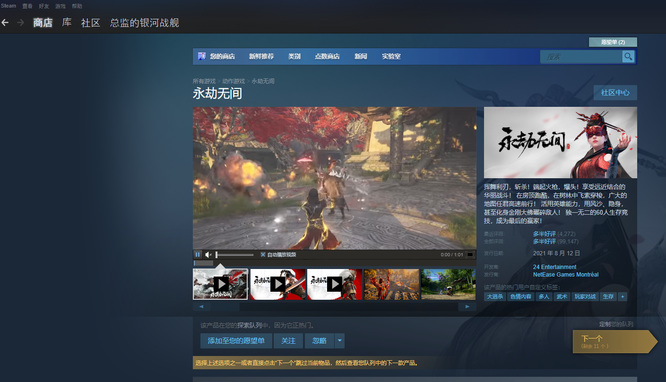Open the 类别 categories menu
The width and height of the screenshot is (666, 382).
(294, 56)
